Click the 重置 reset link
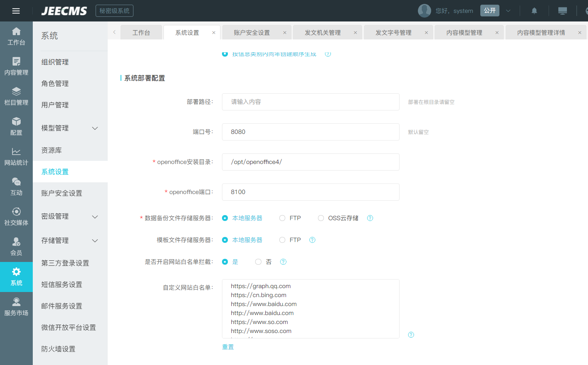The image size is (588, 365). click(x=228, y=347)
